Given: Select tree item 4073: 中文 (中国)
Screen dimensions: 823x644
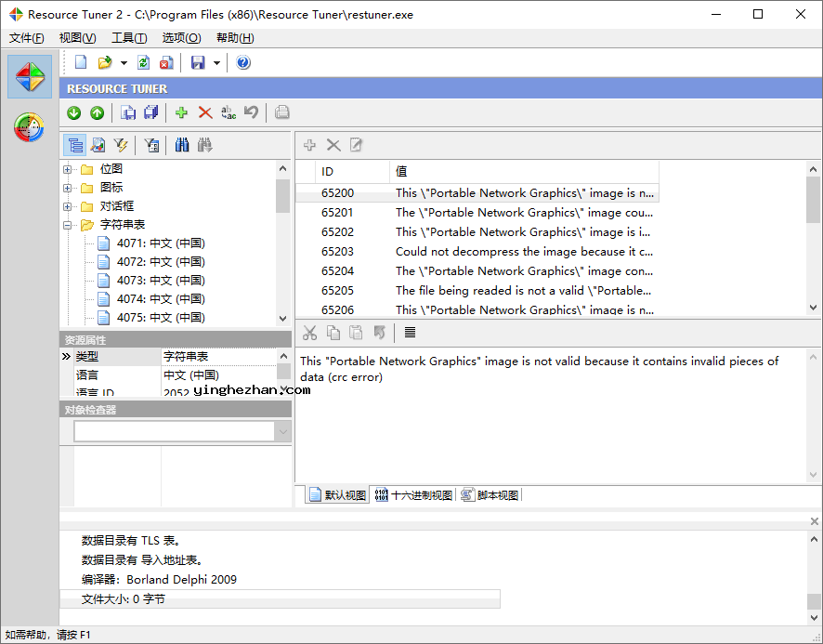Looking at the screenshot, I should (161, 281).
